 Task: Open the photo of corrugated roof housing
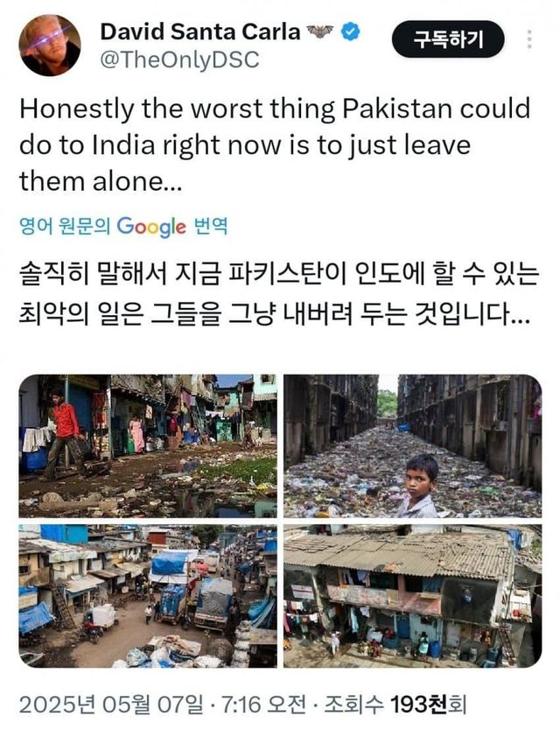pyautogui.click(x=412, y=596)
